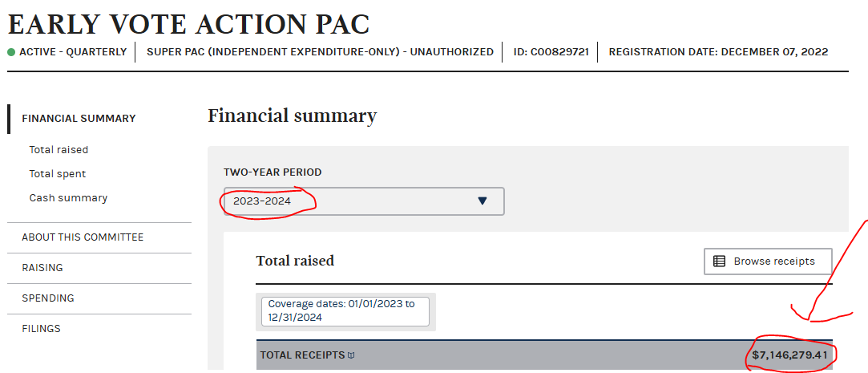Open the Financial Summary sidebar section
Screen dimensions: 868x373
point(79,118)
